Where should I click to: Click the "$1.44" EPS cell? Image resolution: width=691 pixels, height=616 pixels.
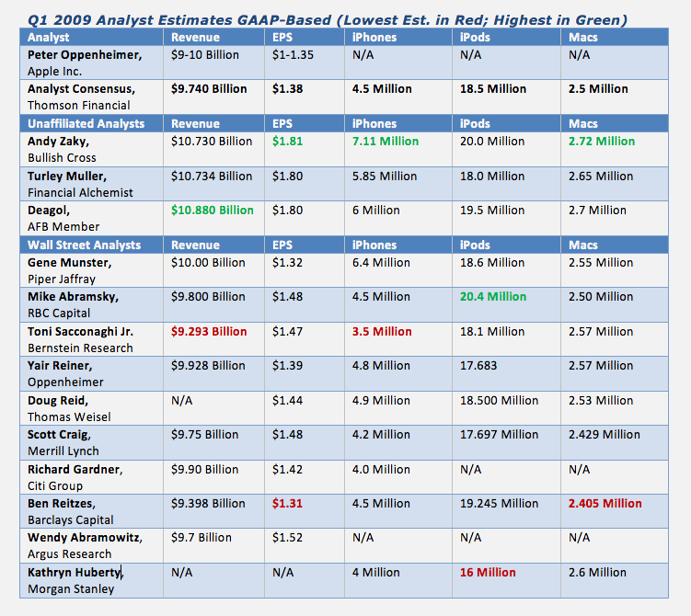[x=287, y=401]
